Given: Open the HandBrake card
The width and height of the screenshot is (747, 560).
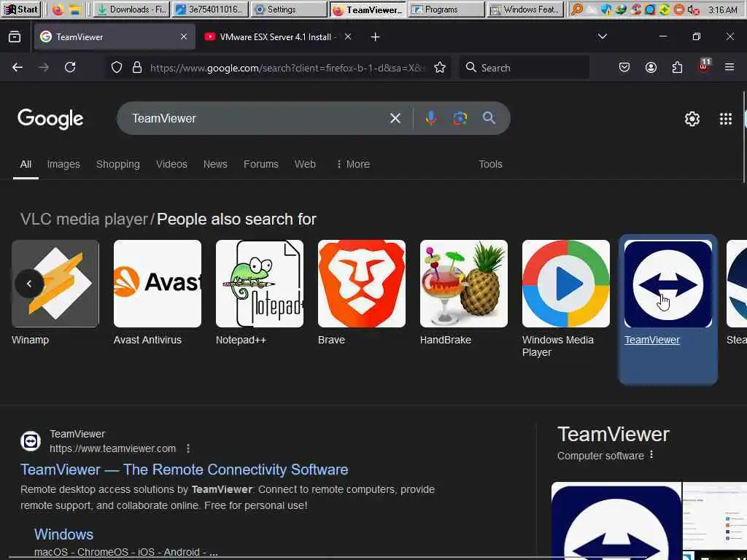Looking at the screenshot, I should [x=463, y=293].
